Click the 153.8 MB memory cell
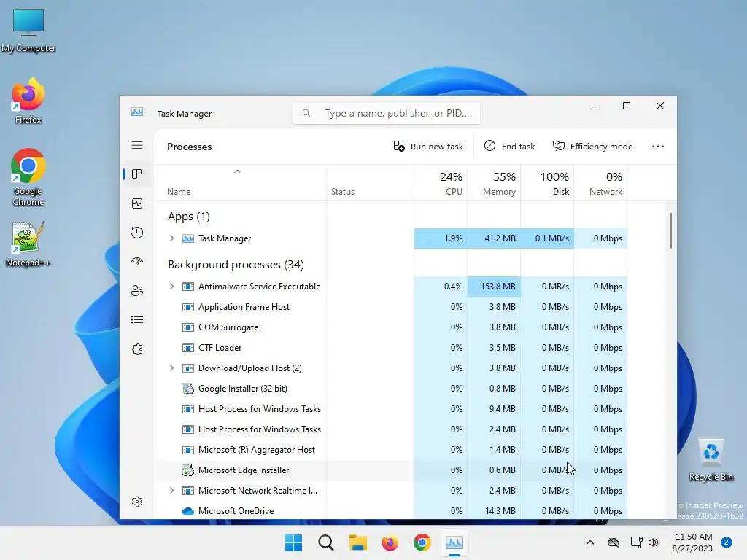The width and height of the screenshot is (747, 560). (494, 286)
